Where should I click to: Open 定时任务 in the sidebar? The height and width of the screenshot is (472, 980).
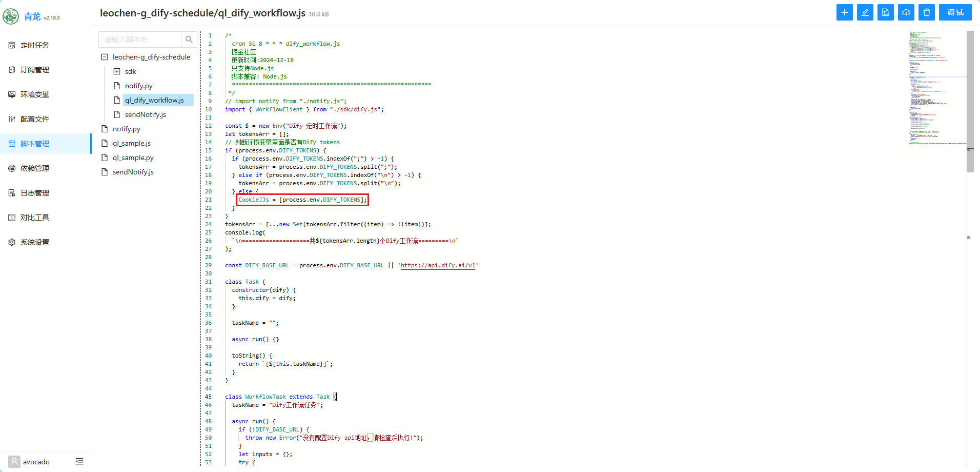click(35, 45)
